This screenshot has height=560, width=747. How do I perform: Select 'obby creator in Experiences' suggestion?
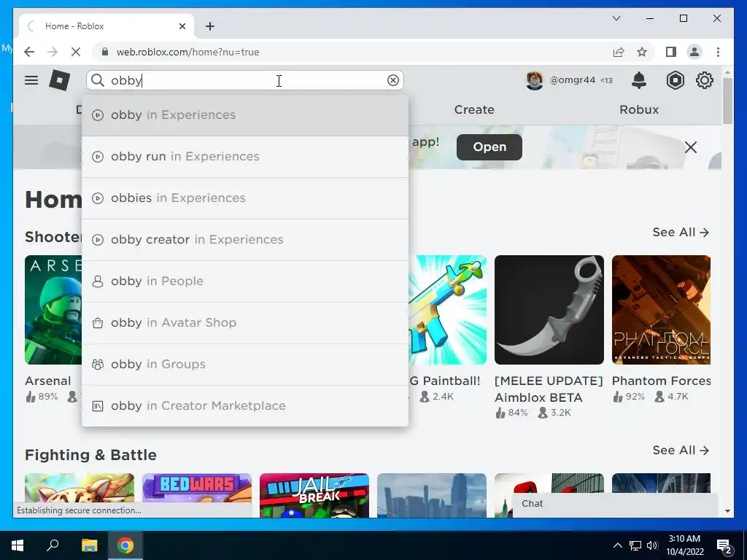point(245,239)
